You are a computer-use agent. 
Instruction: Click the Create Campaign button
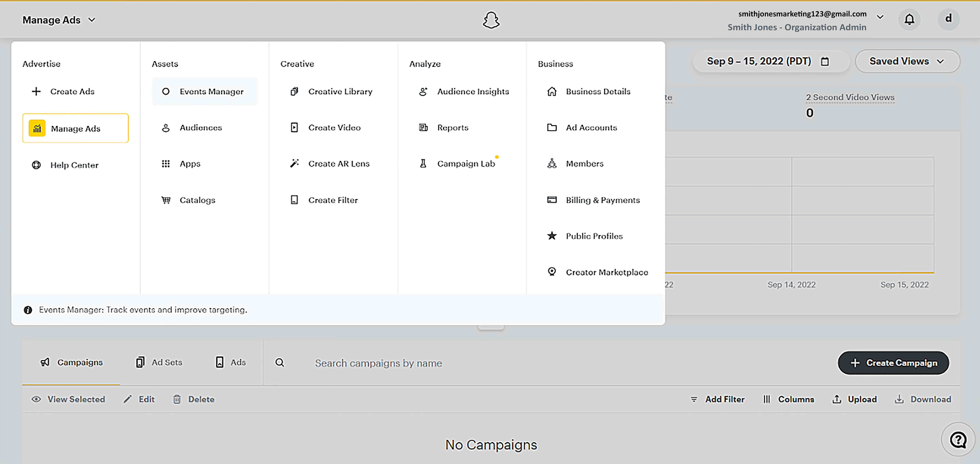[x=893, y=363]
